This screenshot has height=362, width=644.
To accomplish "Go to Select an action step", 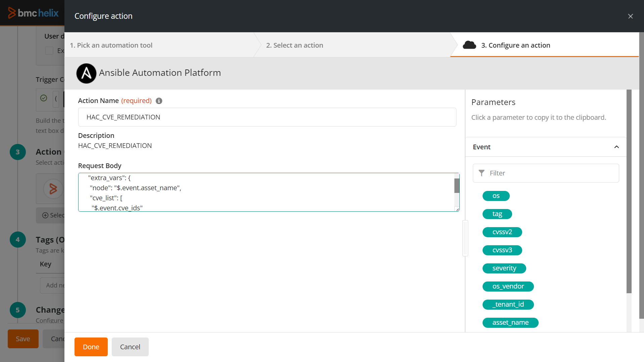I will 295,45.
